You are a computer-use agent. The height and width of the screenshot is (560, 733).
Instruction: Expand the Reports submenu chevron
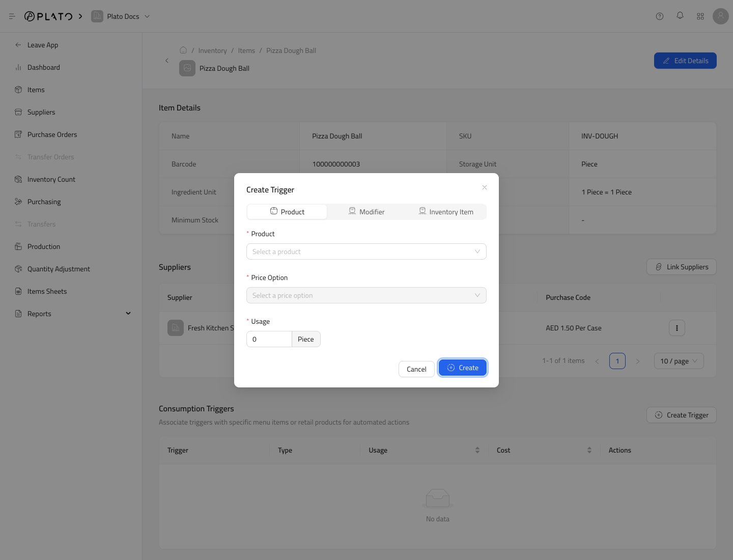[128, 314]
